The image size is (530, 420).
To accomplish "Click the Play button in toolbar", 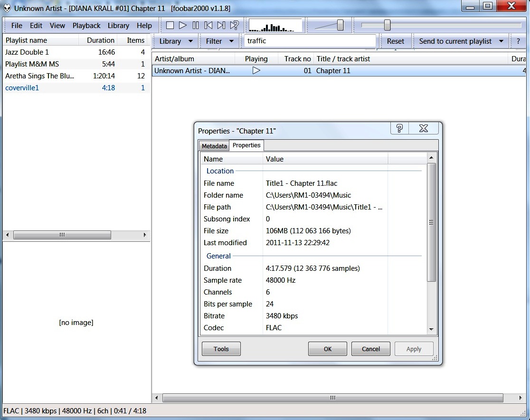I will (x=183, y=25).
